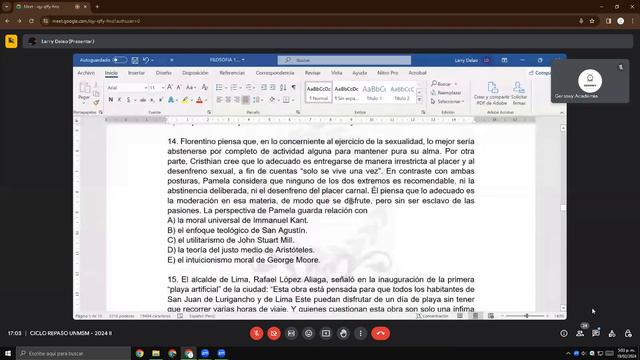Image resolution: width=640 pixels, height=360 pixels.
Task: Open the Seleccionar dropdown
Action: click(448, 102)
